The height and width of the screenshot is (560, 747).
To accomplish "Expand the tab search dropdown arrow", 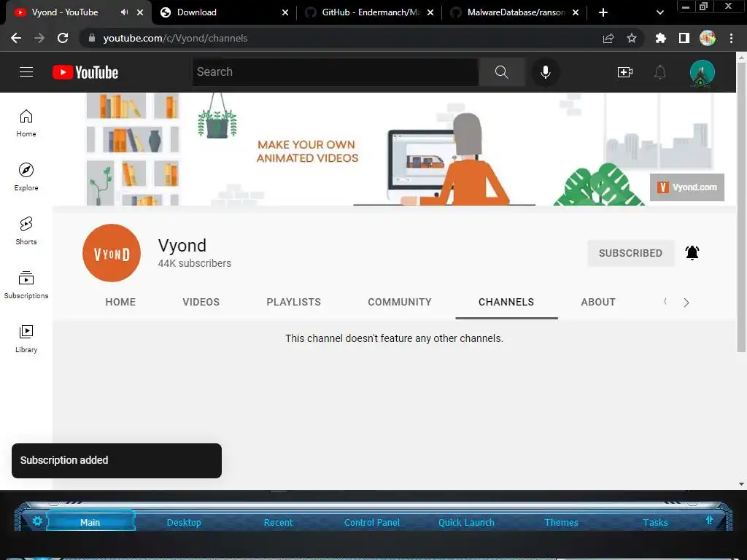I will [659, 12].
